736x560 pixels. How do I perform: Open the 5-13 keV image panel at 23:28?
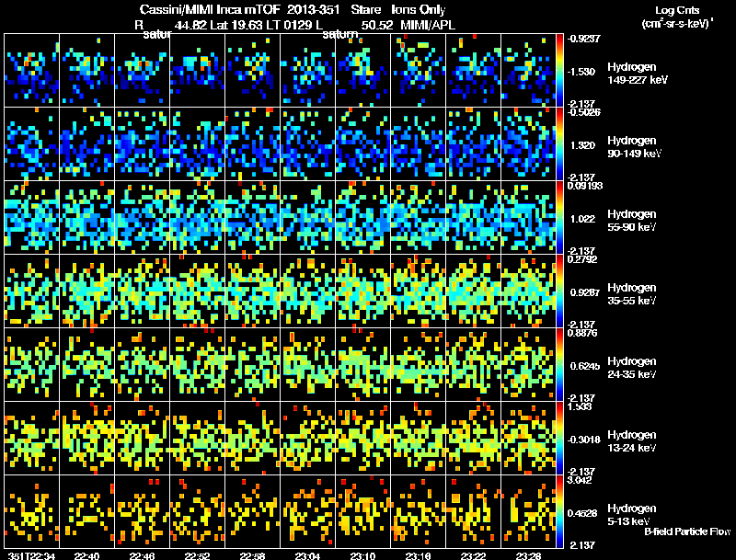(x=528, y=511)
